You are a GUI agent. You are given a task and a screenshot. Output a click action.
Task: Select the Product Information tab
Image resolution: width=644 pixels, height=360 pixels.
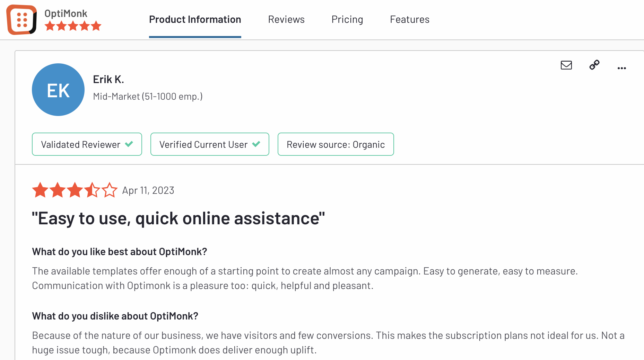click(x=195, y=19)
